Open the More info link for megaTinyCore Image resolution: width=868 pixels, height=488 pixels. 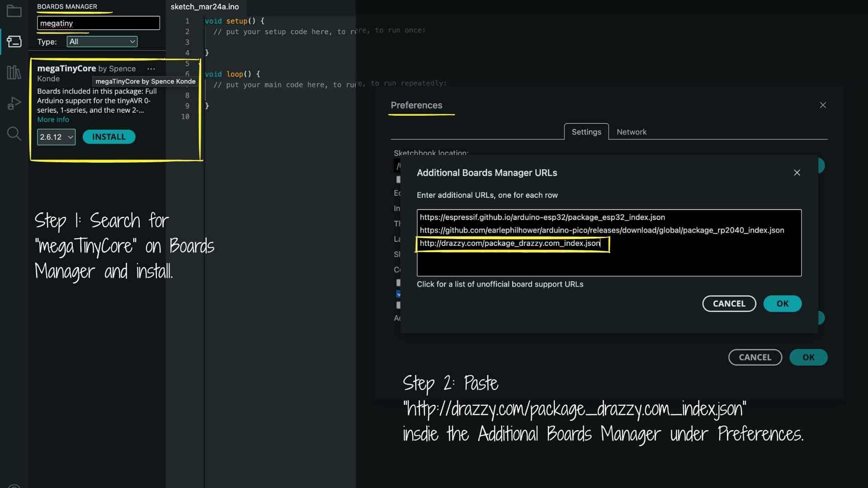(53, 120)
